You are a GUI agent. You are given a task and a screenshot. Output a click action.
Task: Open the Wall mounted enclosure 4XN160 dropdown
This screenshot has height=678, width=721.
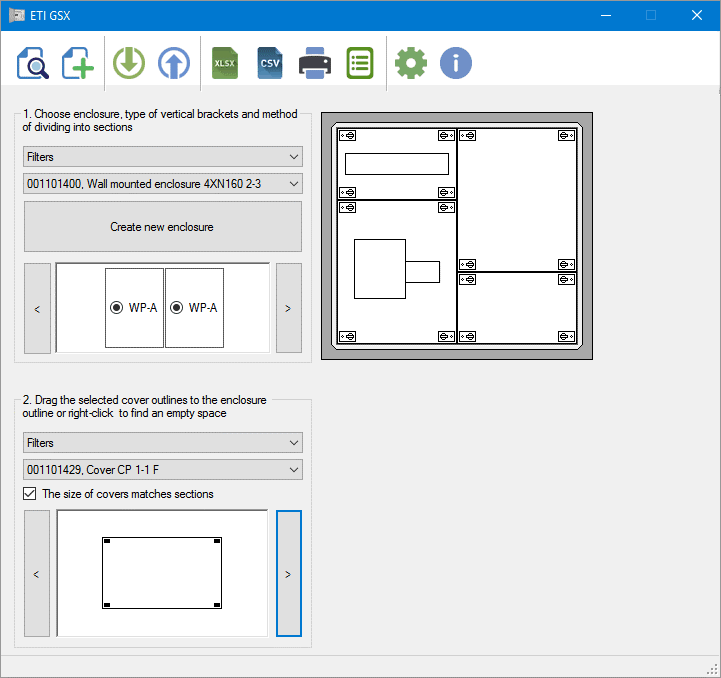tap(163, 184)
